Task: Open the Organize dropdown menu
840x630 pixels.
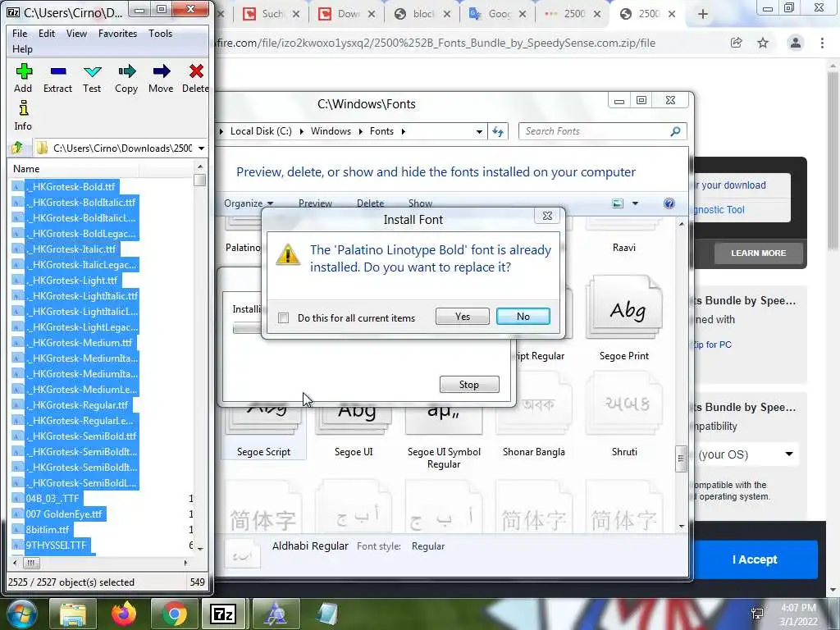Action: pyautogui.click(x=249, y=203)
